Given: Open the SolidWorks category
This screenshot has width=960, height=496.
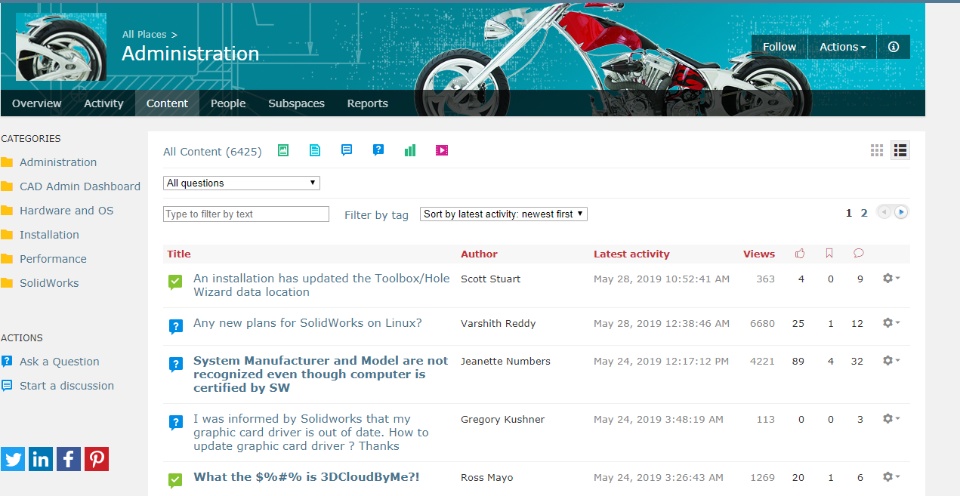Looking at the screenshot, I should click(x=49, y=283).
